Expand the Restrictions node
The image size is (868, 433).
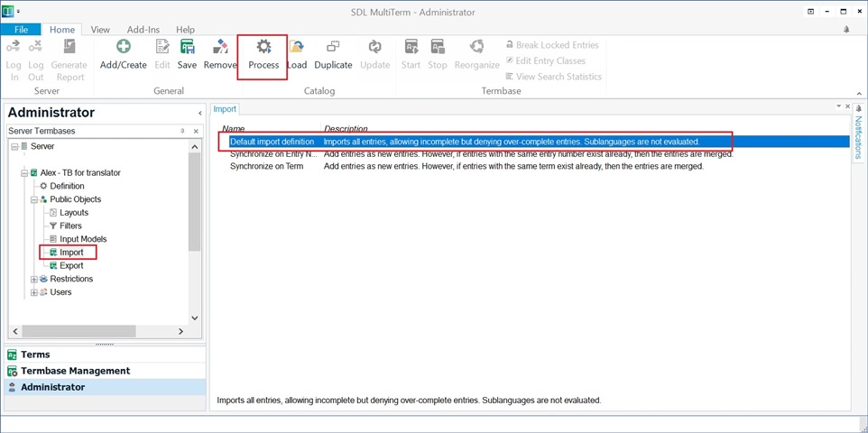click(x=34, y=279)
